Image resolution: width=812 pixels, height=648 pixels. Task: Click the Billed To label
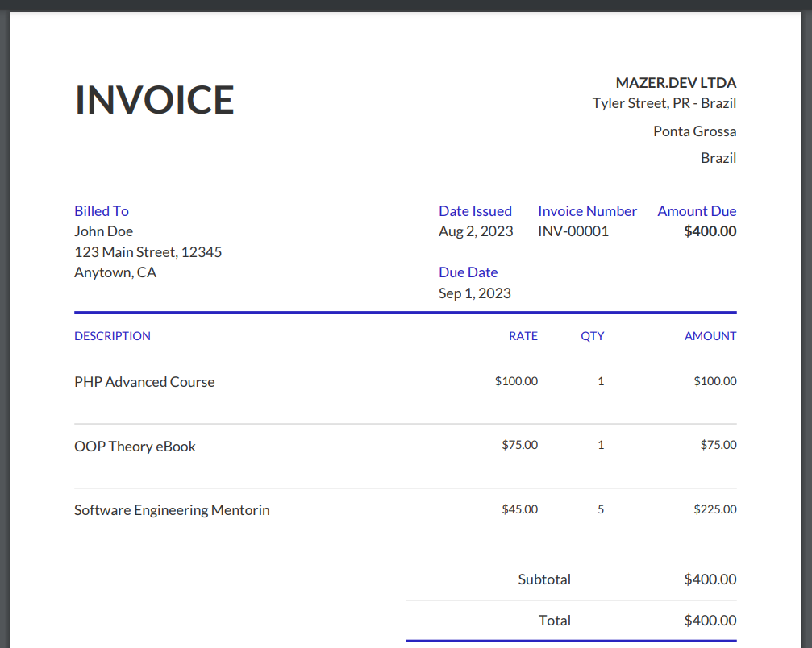click(102, 211)
